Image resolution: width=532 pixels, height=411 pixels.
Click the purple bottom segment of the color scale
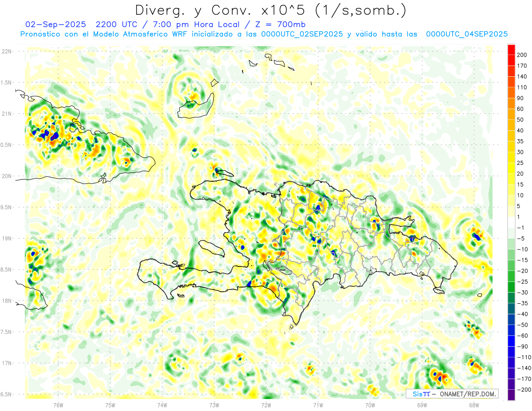(511, 395)
